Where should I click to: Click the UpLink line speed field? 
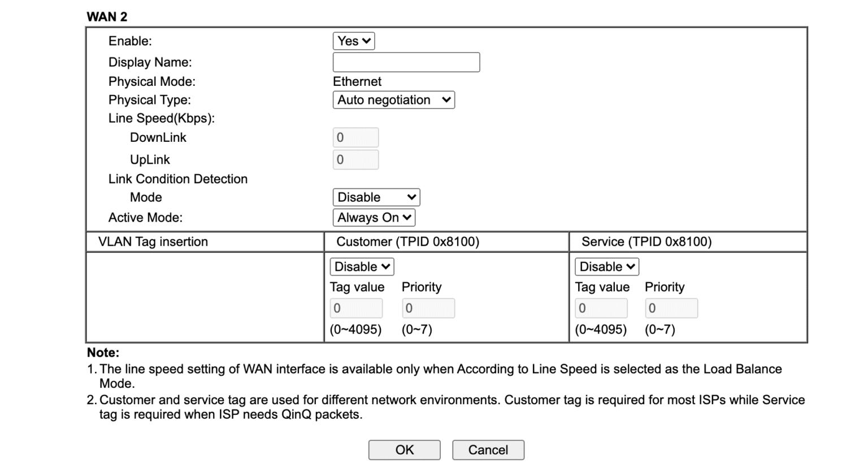pyautogui.click(x=355, y=160)
